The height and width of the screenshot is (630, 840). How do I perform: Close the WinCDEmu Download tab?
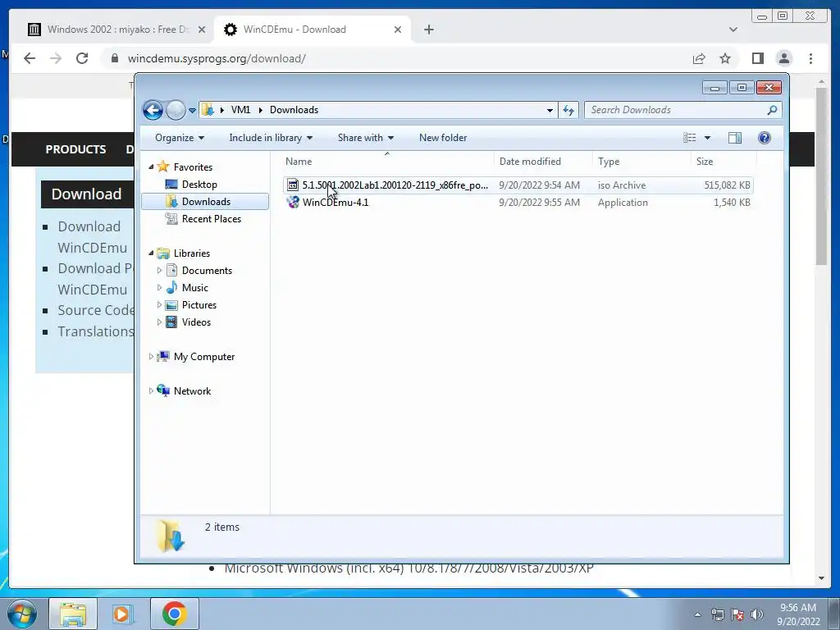tap(398, 30)
